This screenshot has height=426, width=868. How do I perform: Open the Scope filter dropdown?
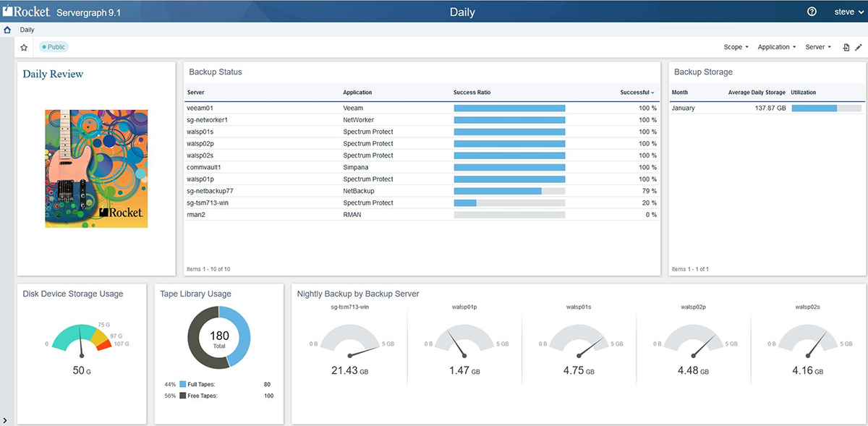click(x=736, y=47)
